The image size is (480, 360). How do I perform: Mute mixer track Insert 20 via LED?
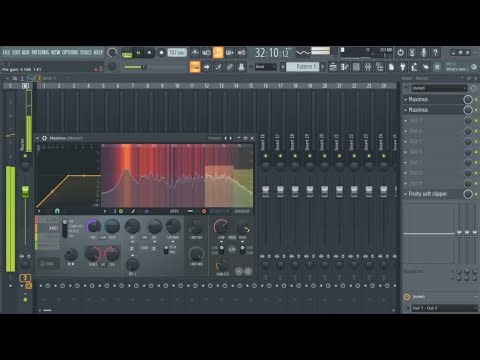point(325,156)
